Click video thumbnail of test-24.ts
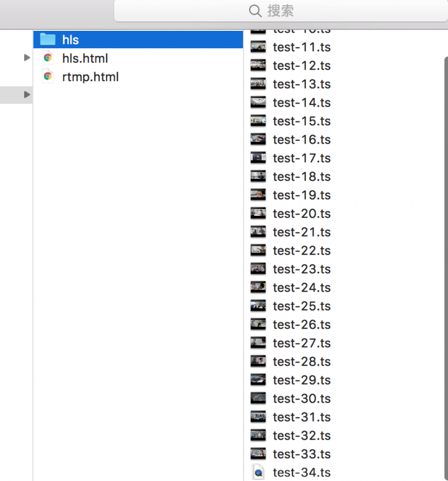The width and height of the screenshot is (448, 481). (x=258, y=288)
